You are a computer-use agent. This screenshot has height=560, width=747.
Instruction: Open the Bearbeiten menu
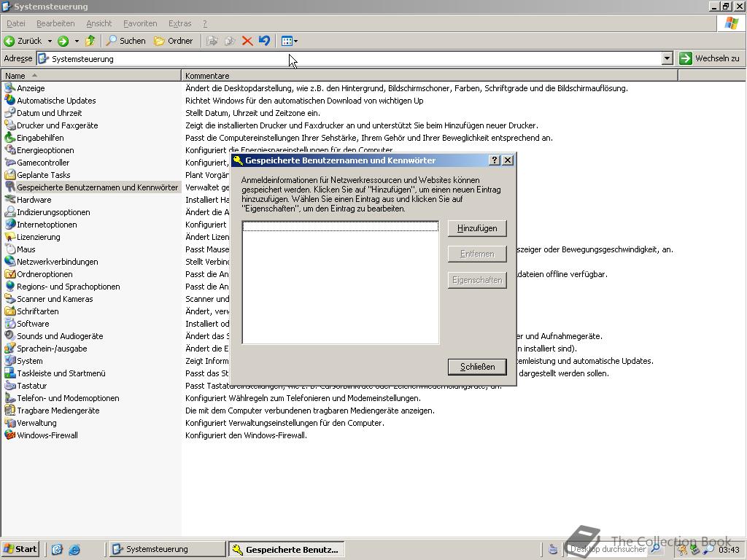point(55,23)
